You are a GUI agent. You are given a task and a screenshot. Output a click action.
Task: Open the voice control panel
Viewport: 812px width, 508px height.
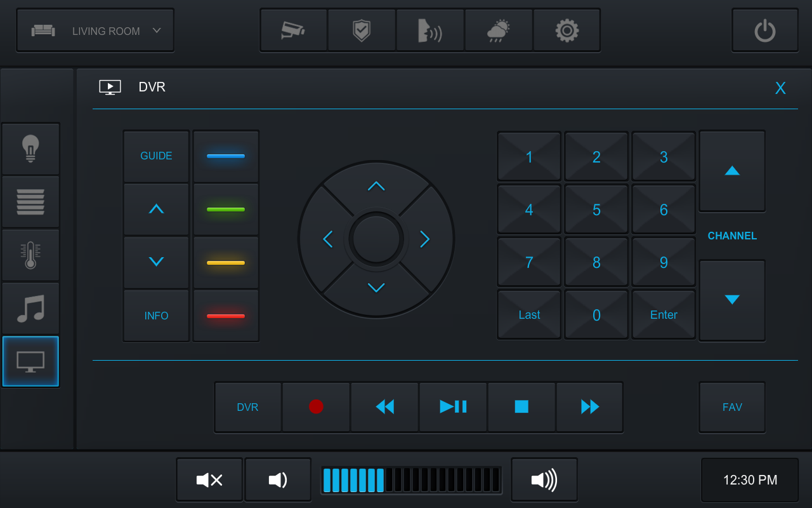(x=430, y=30)
